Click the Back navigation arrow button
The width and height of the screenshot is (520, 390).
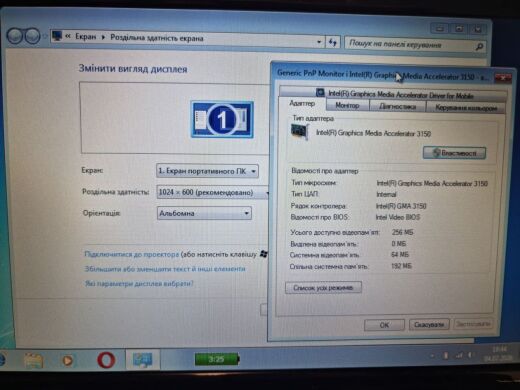14,36
